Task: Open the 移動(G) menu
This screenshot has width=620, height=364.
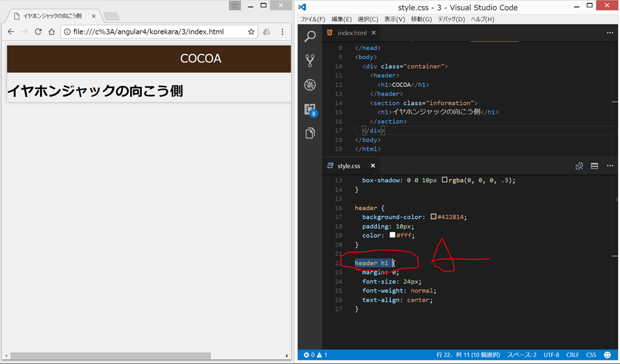Action: coord(421,19)
